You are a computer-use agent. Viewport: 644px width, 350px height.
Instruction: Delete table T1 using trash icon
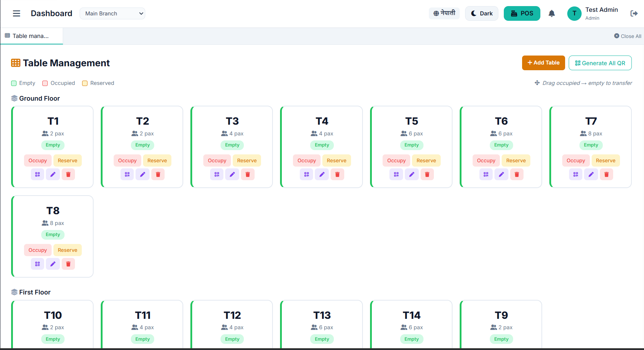pyautogui.click(x=68, y=174)
